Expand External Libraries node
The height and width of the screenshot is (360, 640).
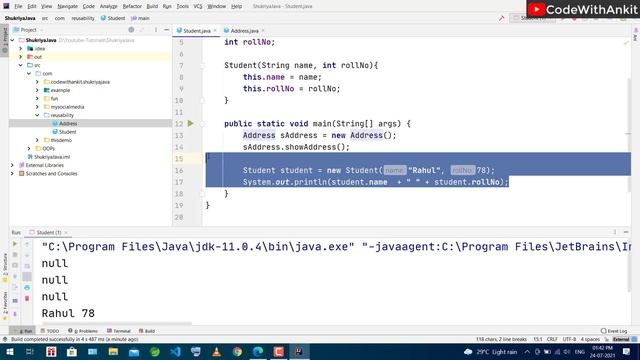[x=12, y=165]
